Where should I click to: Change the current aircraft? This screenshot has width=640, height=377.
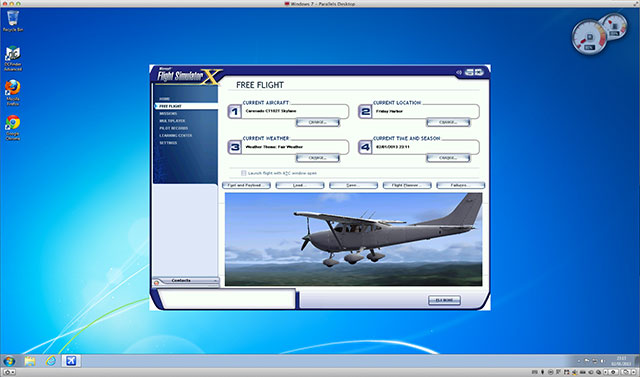(318, 122)
